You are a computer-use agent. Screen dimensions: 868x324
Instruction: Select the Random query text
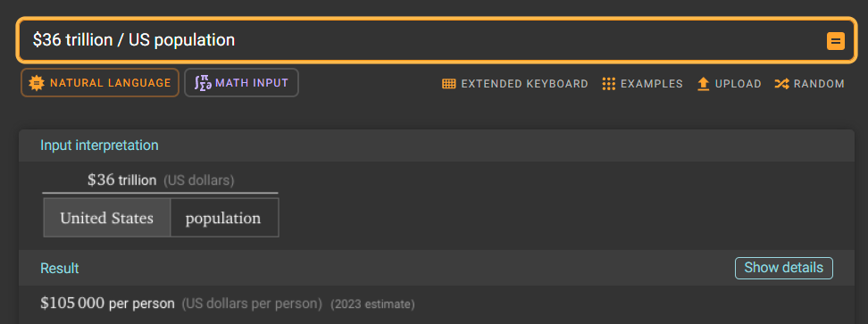(x=819, y=84)
